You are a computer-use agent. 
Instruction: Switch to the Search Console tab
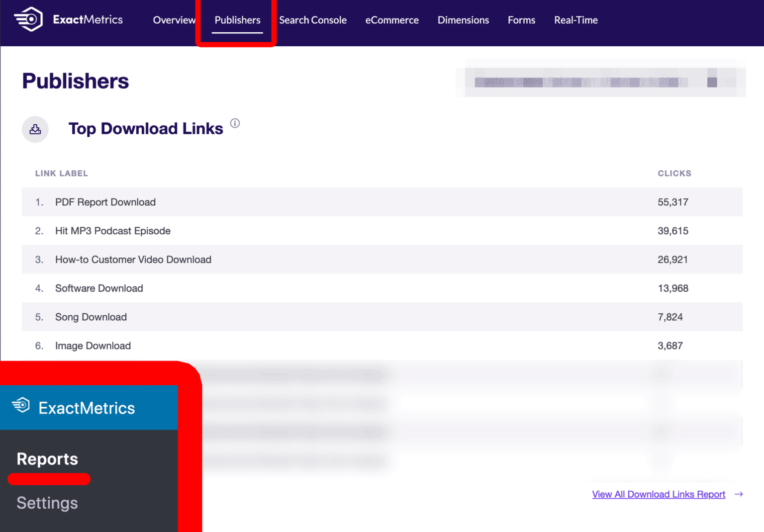click(312, 20)
